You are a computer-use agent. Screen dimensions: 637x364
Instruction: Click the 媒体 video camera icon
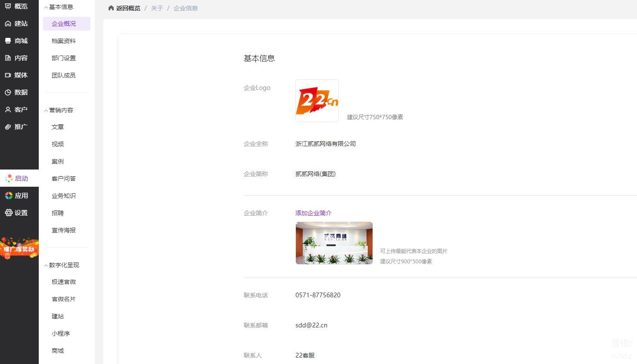(x=8, y=75)
